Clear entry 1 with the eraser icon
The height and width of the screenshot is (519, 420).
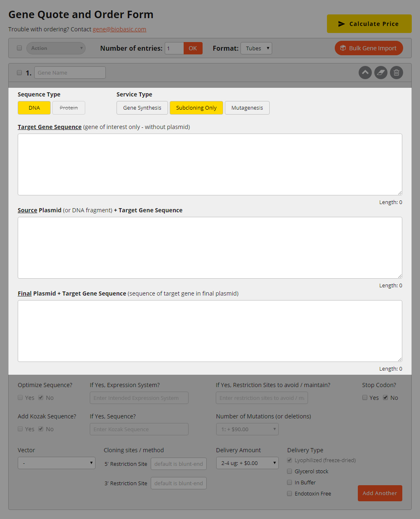(380, 73)
